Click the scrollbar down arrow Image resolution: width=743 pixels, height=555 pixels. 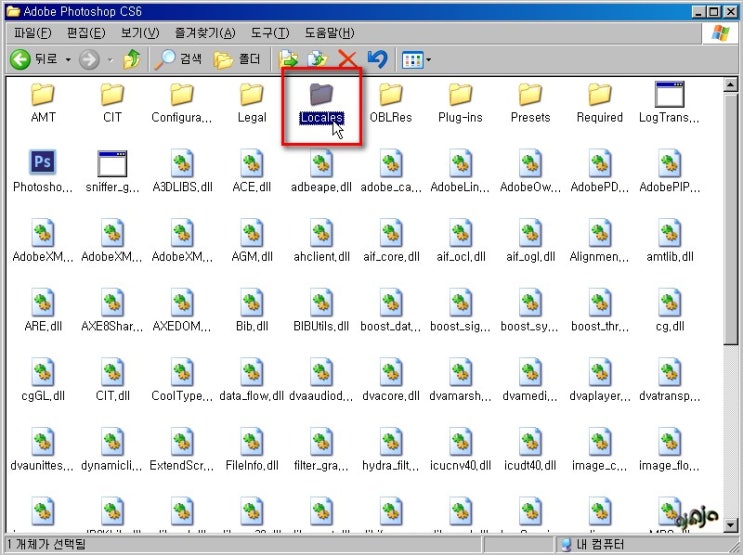(x=731, y=525)
